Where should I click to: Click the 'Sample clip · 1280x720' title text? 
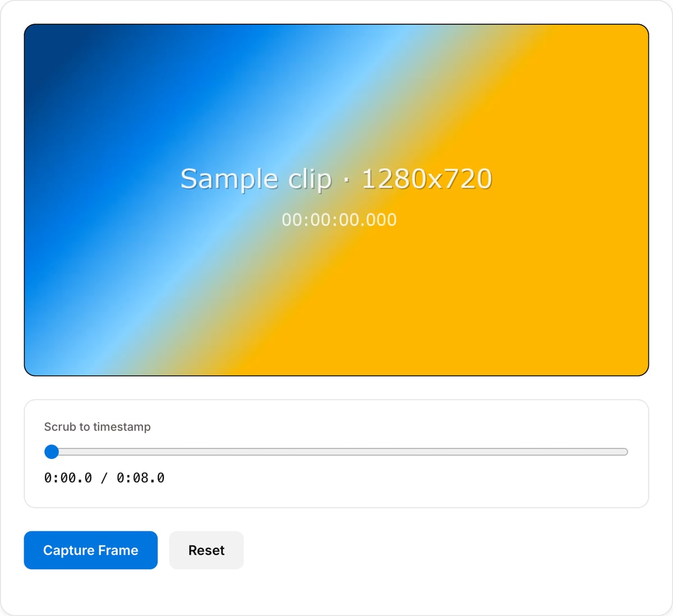coord(336,179)
